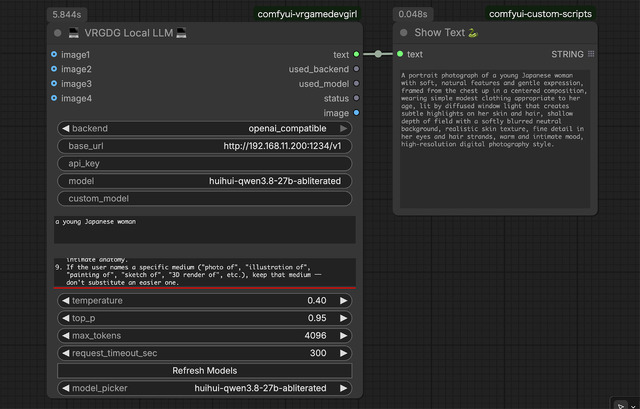Click the used_backend output connector dot
640x409 pixels.
[356, 69]
